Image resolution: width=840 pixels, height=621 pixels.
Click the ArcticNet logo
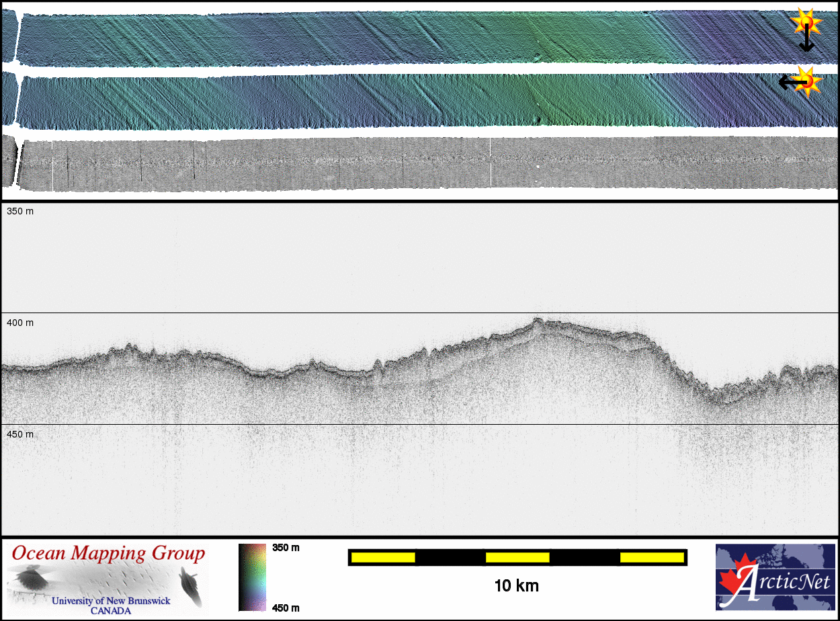point(775,577)
